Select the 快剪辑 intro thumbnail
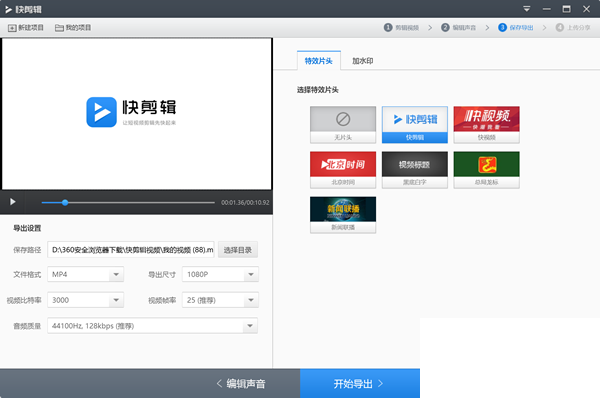 [415, 125]
